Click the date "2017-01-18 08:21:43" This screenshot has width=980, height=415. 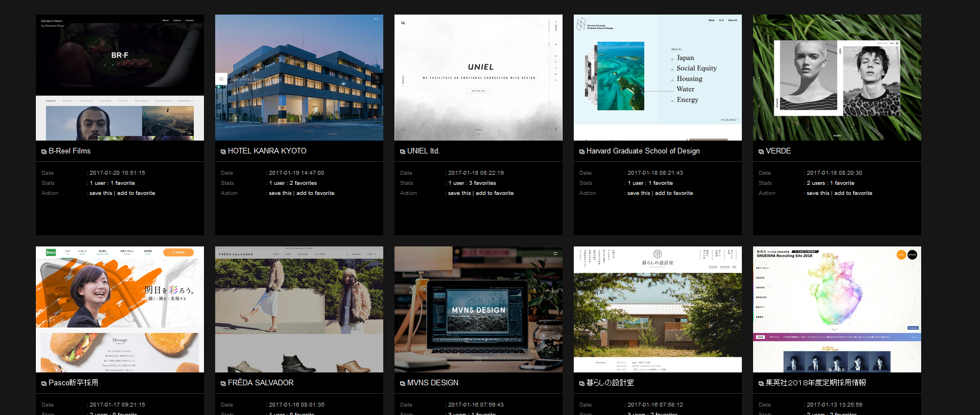(x=655, y=173)
